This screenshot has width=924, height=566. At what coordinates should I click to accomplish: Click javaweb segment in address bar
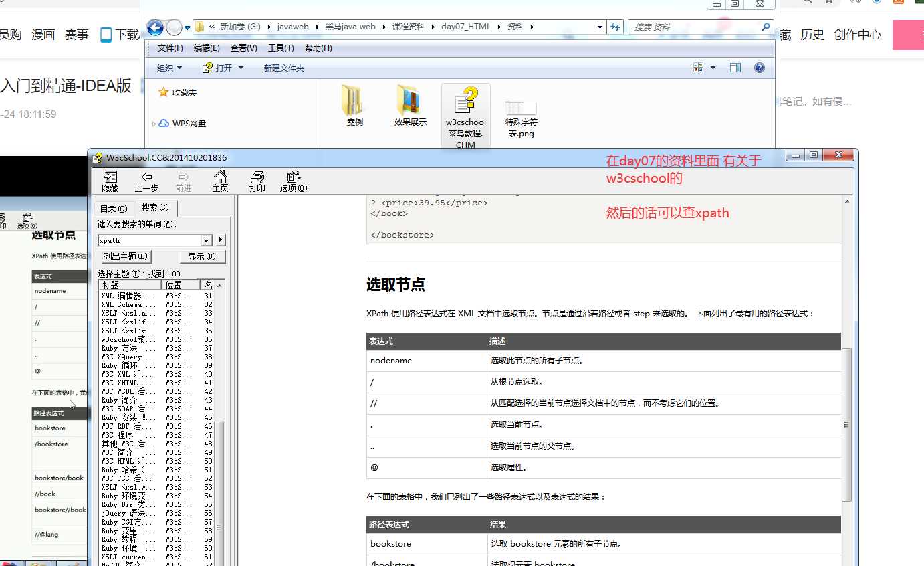tap(293, 27)
